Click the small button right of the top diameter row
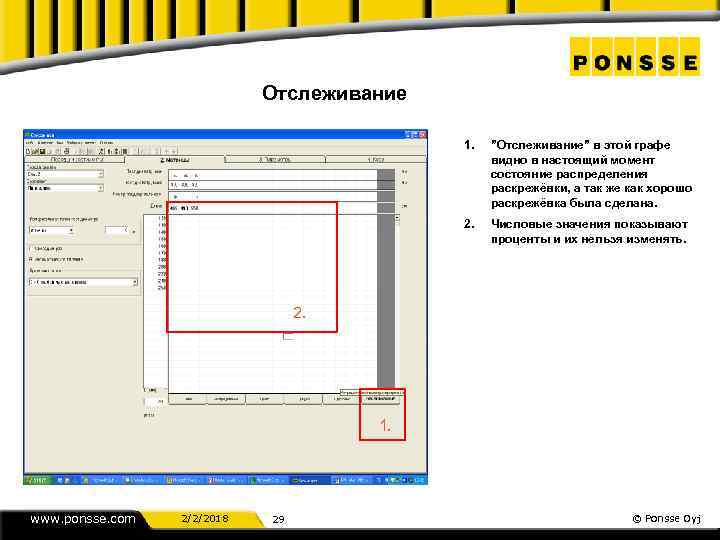Image resolution: width=720 pixels, height=540 pixels. coord(405,172)
